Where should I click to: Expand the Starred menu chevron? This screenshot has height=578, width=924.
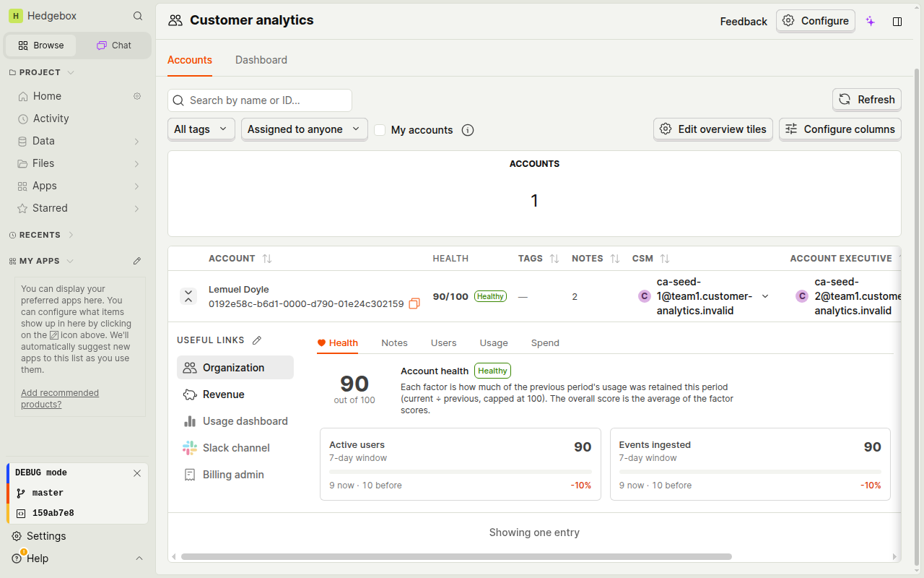coord(136,209)
